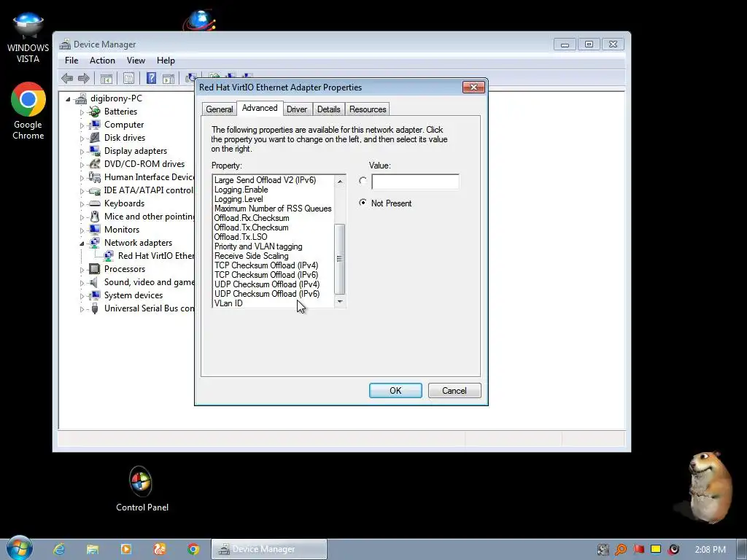The height and width of the screenshot is (560, 747).
Task: Open the File menu
Action: pos(71,61)
